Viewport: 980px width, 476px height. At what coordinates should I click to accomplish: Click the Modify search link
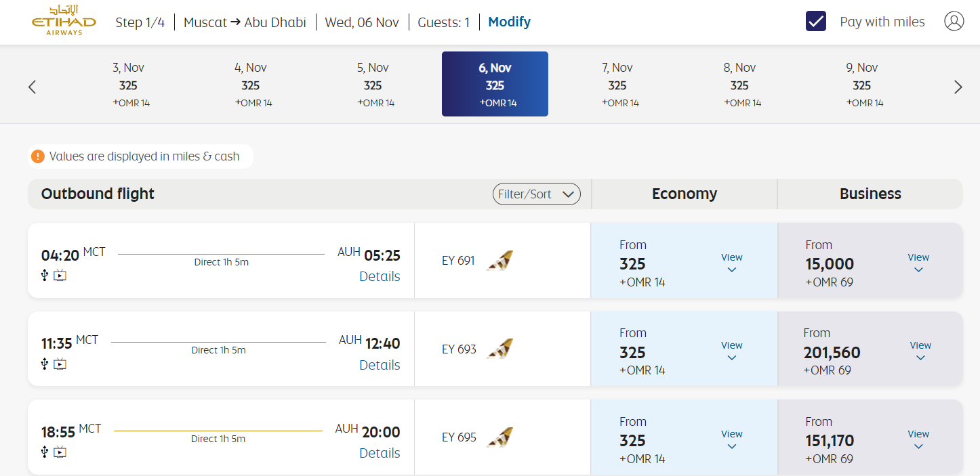(x=509, y=22)
